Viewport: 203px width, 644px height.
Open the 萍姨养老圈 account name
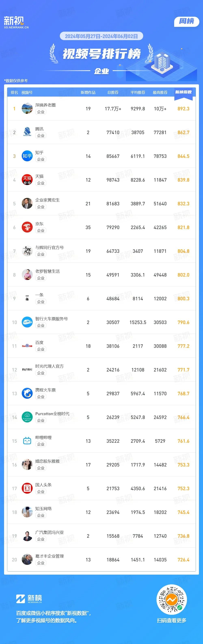pyautogui.click(x=45, y=105)
